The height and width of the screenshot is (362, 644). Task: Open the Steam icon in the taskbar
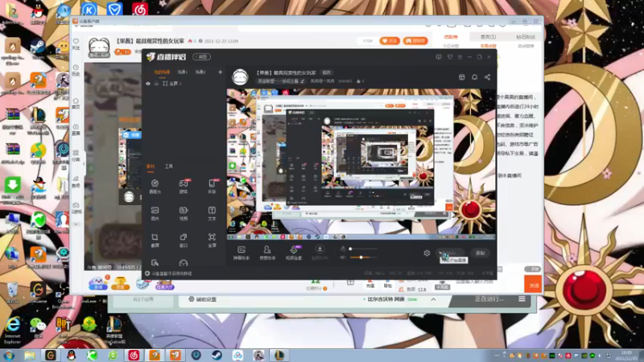[x=217, y=355]
